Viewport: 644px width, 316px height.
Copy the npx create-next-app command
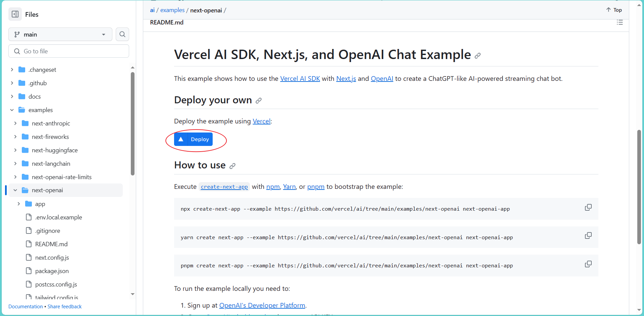[588, 208]
